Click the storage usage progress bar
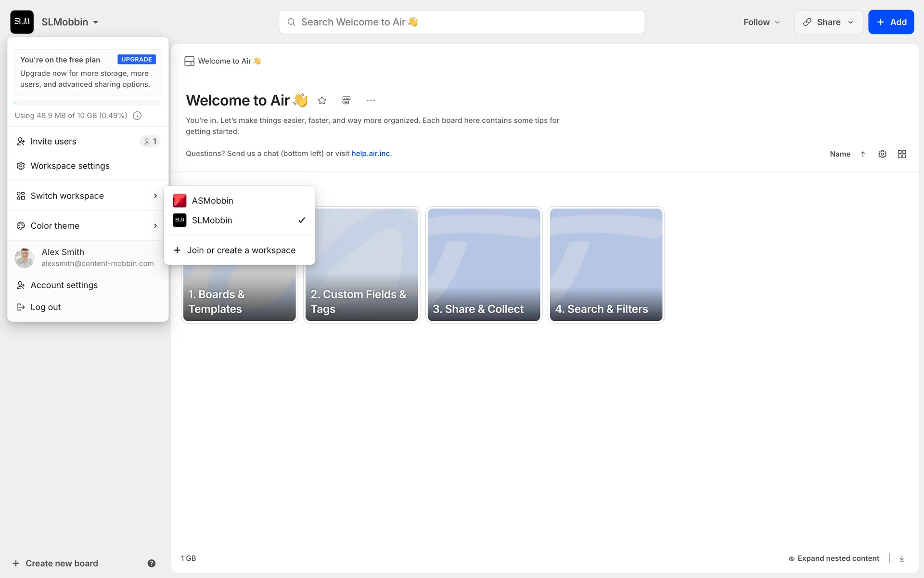This screenshot has height=578, width=924. click(88, 103)
